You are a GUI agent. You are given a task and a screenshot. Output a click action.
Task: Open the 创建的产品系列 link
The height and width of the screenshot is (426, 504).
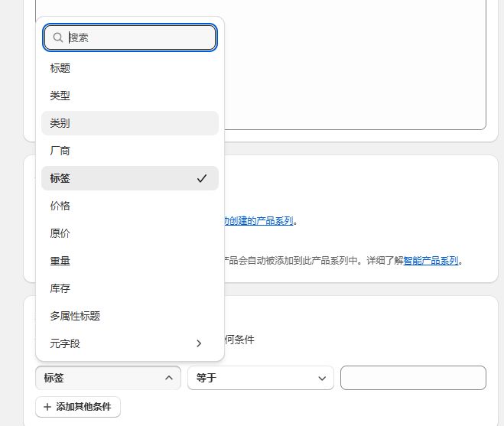(x=259, y=221)
